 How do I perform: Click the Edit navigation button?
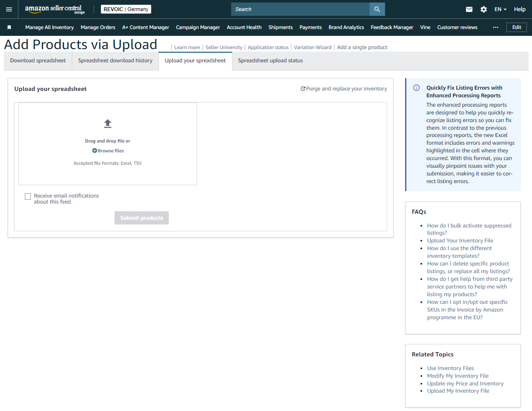[516, 27]
